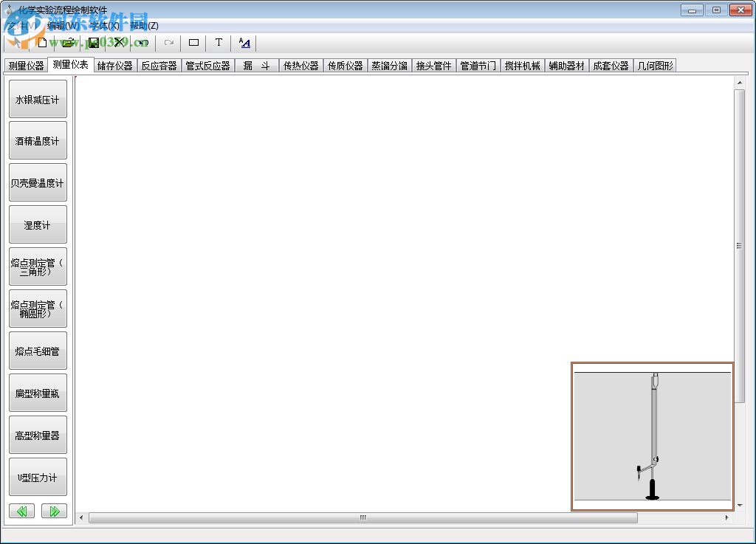Switch to the 测量仪器 tab

point(26,66)
